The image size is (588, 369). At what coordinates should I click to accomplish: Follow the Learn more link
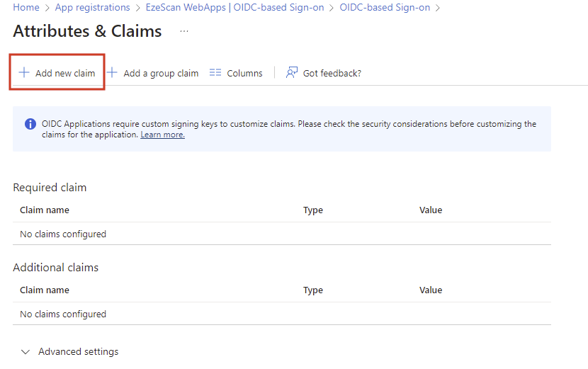pos(162,135)
